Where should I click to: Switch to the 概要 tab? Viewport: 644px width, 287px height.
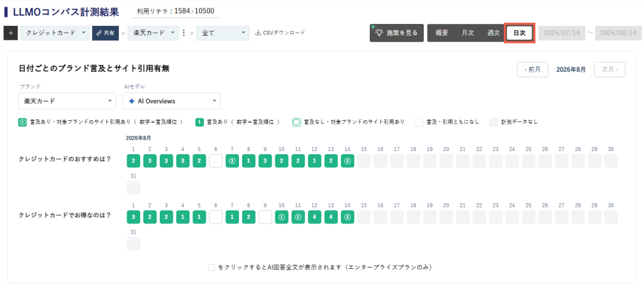(x=441, y=33)
